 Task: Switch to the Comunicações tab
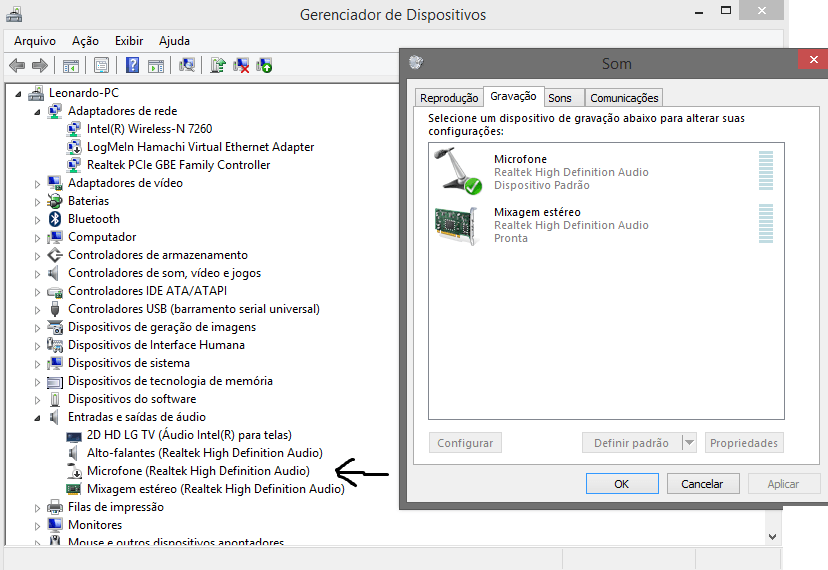point(624,98)
